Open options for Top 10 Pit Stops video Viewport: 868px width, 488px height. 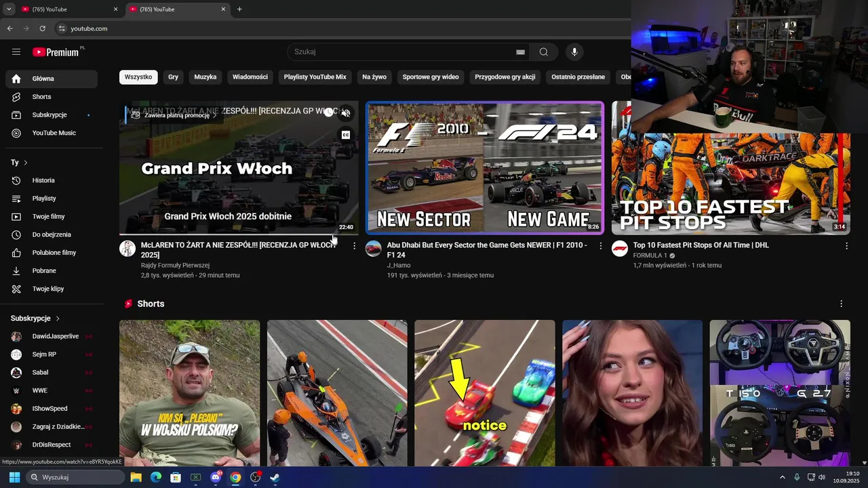pos(846,245)
